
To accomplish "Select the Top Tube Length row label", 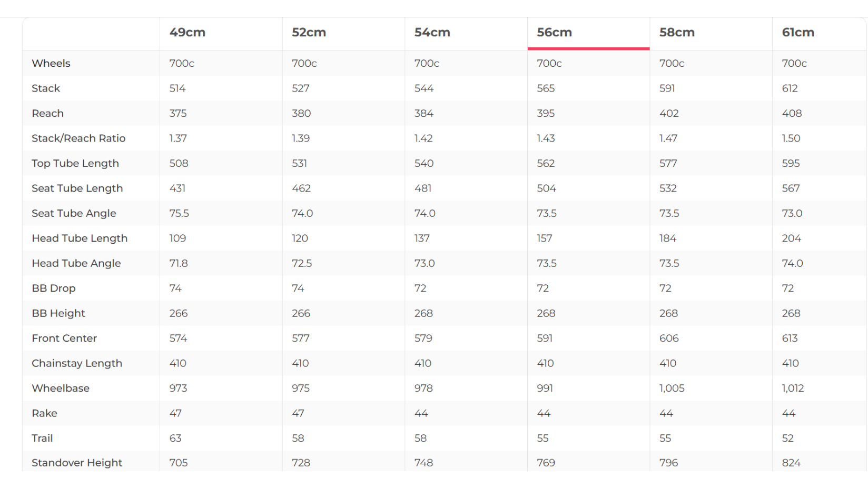I will tap(75, 164).
